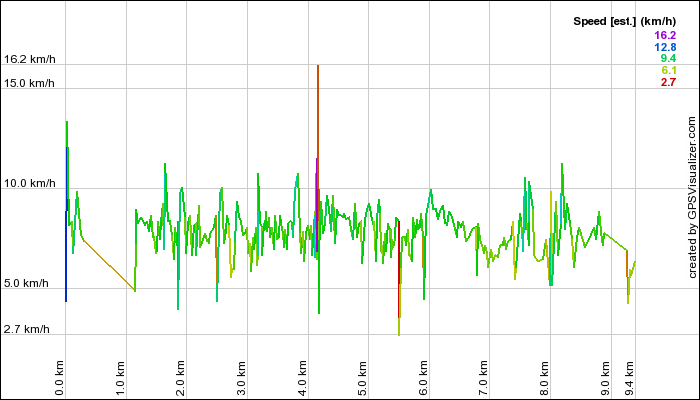Click the 5.0 km/h y-axis label
This screenshot has width=700, height=400.
[x=26, y=283]
